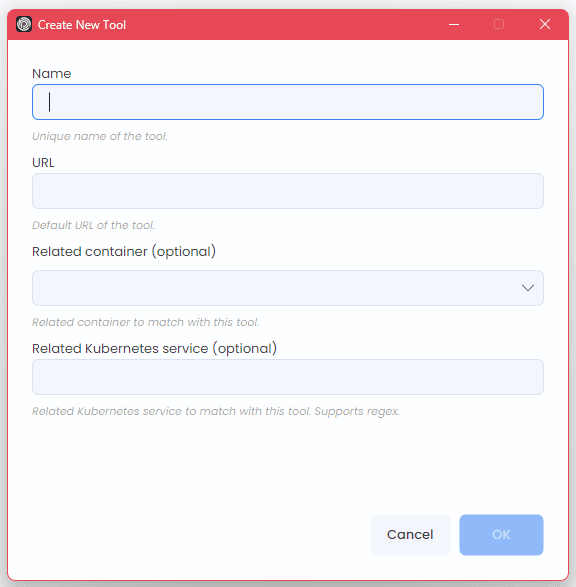
Task: Focus the Name text field
Action: coord(287,102)
